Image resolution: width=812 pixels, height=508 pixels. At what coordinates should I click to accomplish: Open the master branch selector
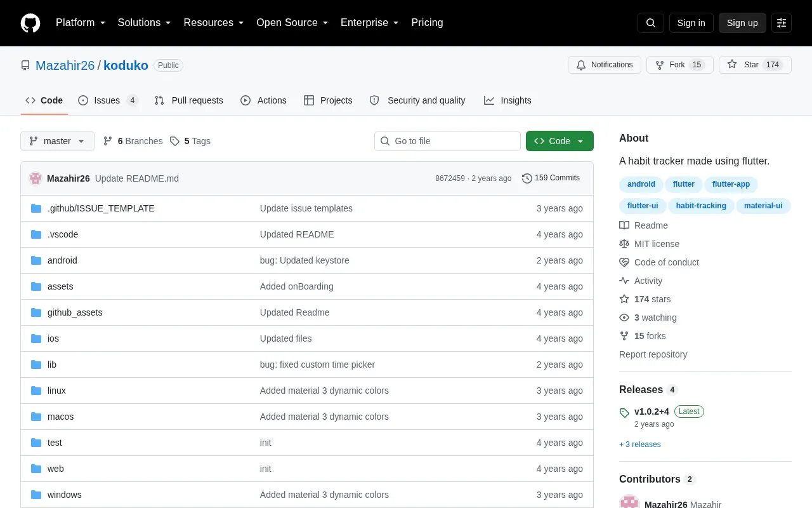click(x=57, y=141)
